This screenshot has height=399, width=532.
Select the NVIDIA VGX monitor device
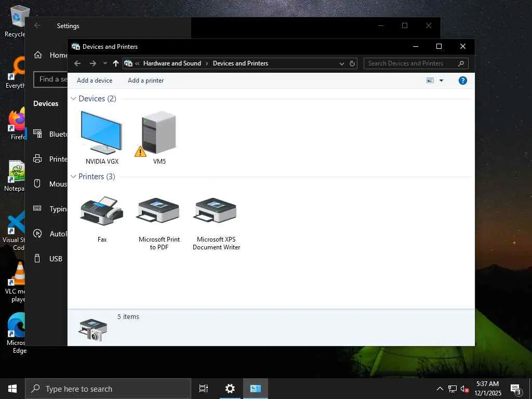102,137
